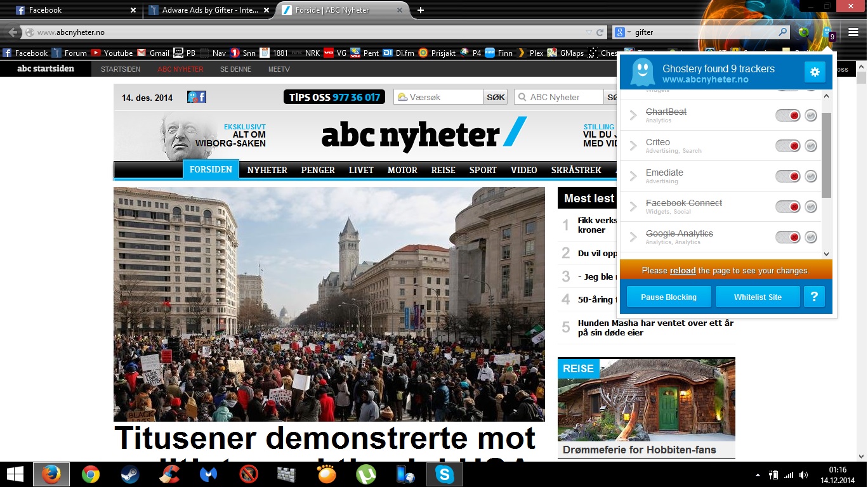Screen dimensions: 868x487
Task: Reload page using address bar refresh icon
Action: coord(600,32)
